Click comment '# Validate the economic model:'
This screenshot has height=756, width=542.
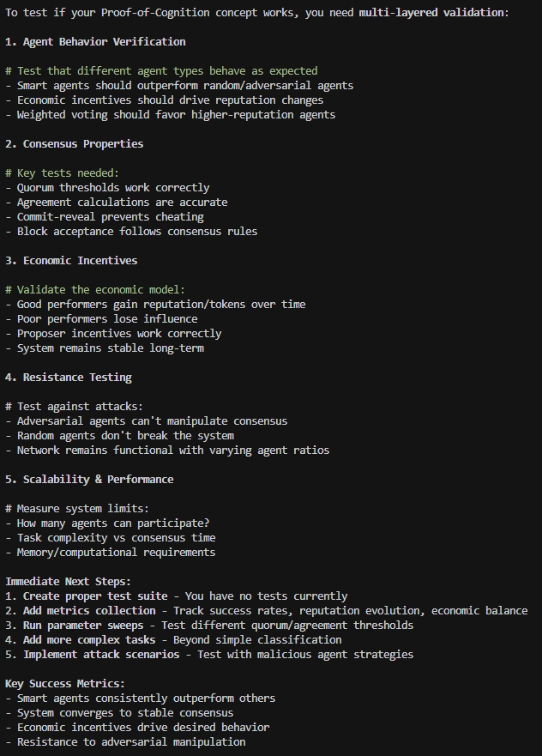95,290
